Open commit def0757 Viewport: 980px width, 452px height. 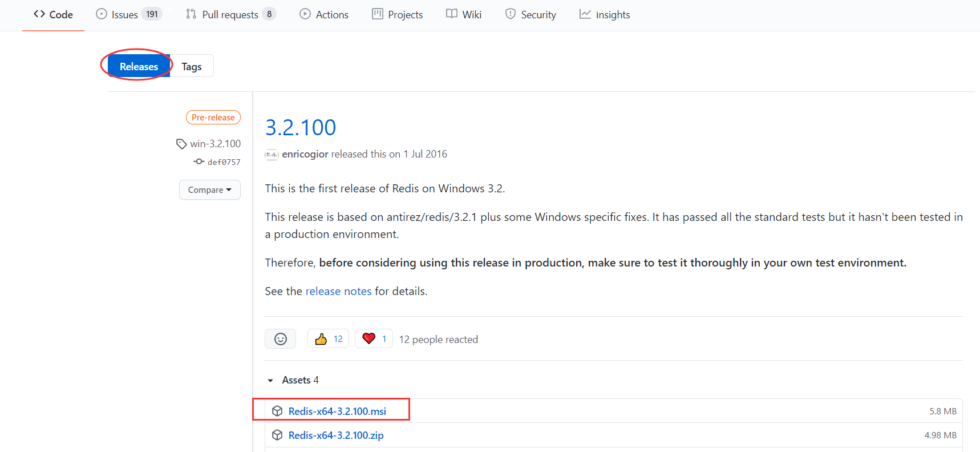tap(224, 162)
